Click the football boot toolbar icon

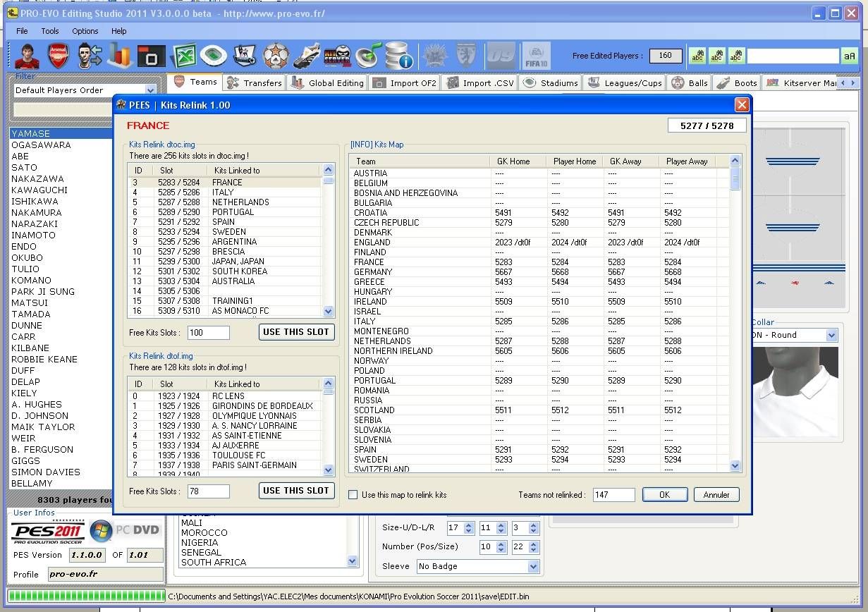point(306,55)
